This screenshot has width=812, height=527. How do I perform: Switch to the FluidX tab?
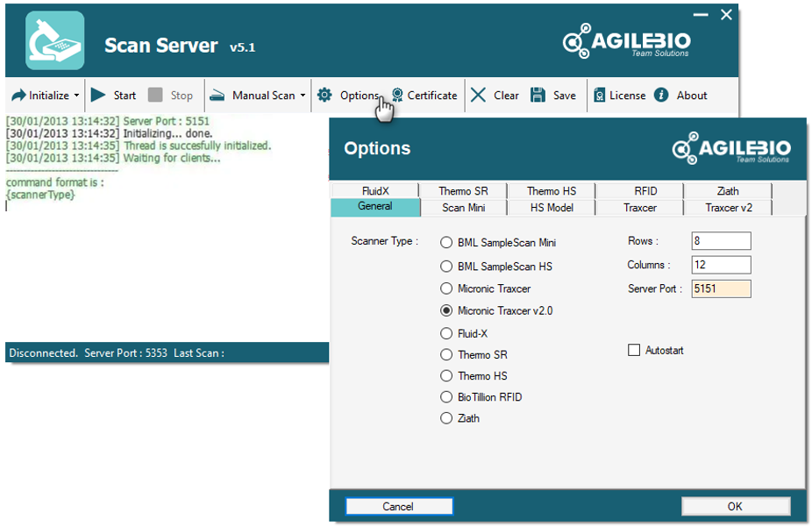[375, 191]
